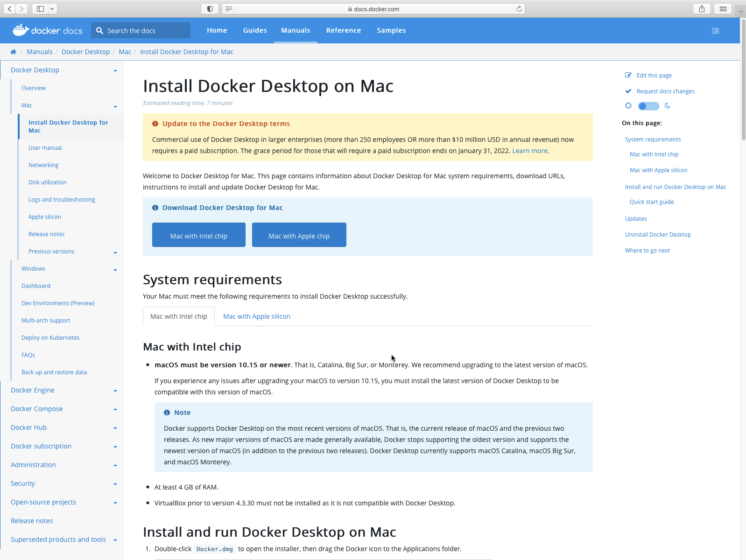Click the sun light mode icon
746x560 pixels.
coord(628,106)
